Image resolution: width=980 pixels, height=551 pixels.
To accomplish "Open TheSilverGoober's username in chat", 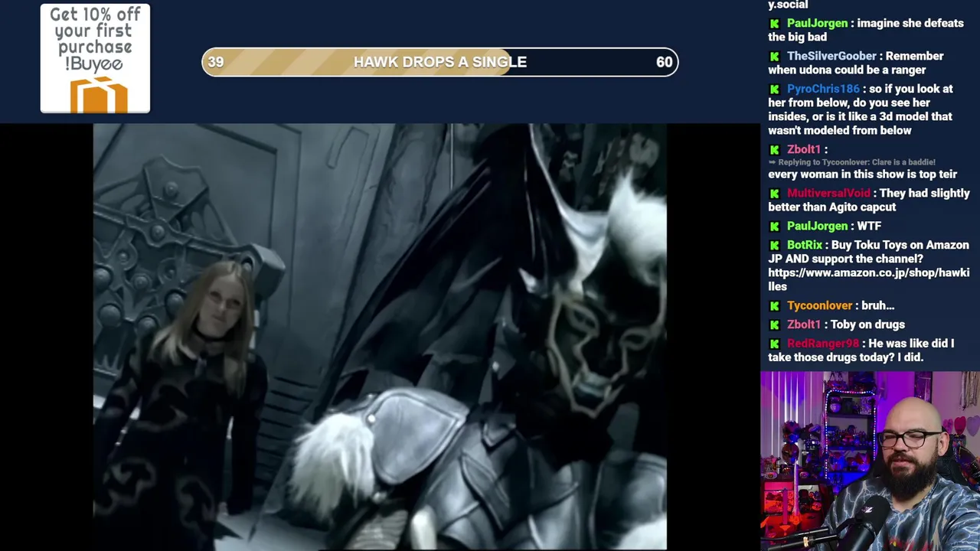I will pyautogui.click(x=831, y=56).
